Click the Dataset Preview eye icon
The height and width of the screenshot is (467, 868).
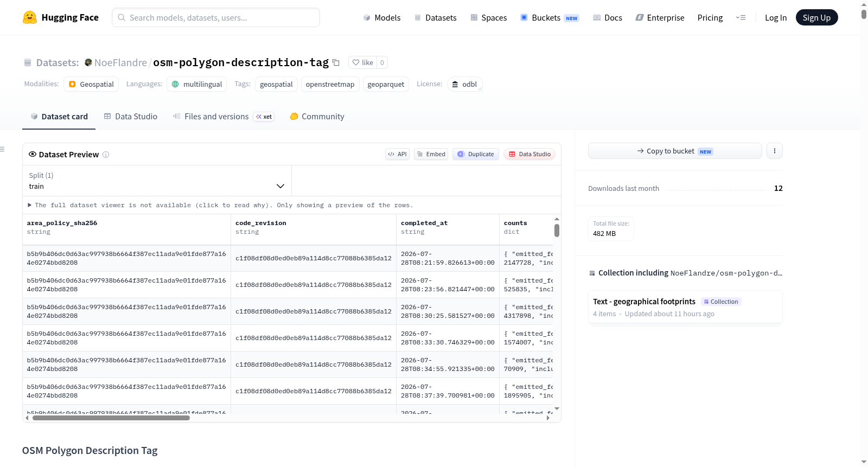click(x=33, y=154)
